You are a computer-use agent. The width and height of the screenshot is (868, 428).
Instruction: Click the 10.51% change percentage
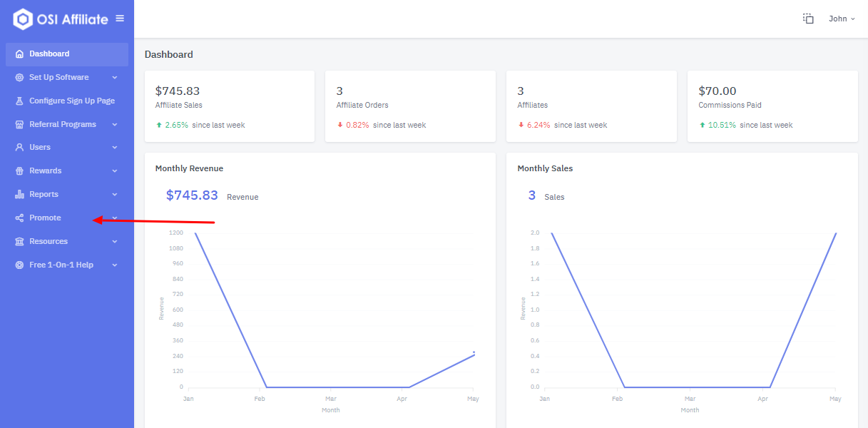(722, 126)
